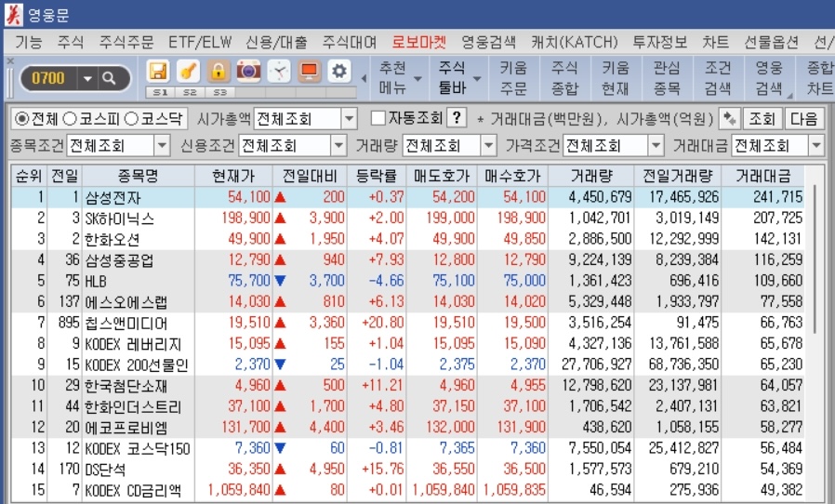This screenshot has width=835, height=504.
Task: Enable the 자동조회 checkbox
Action: (378, 118)
